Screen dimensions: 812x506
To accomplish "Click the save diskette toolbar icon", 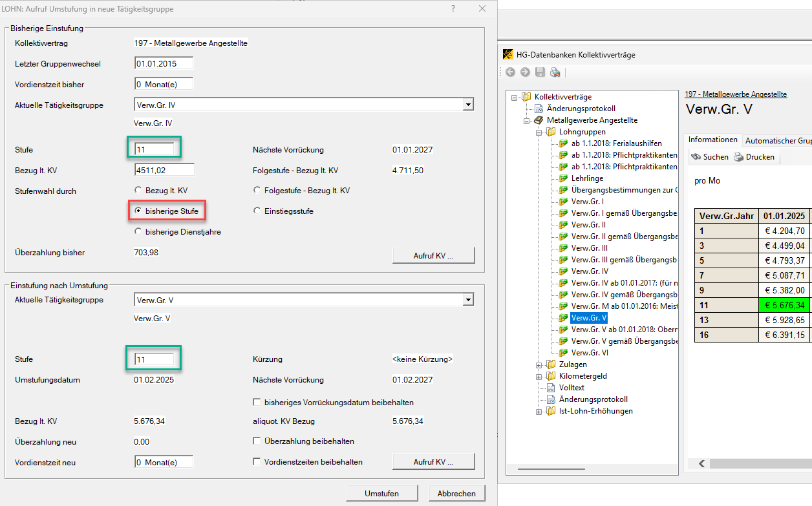I will [540, 72].
